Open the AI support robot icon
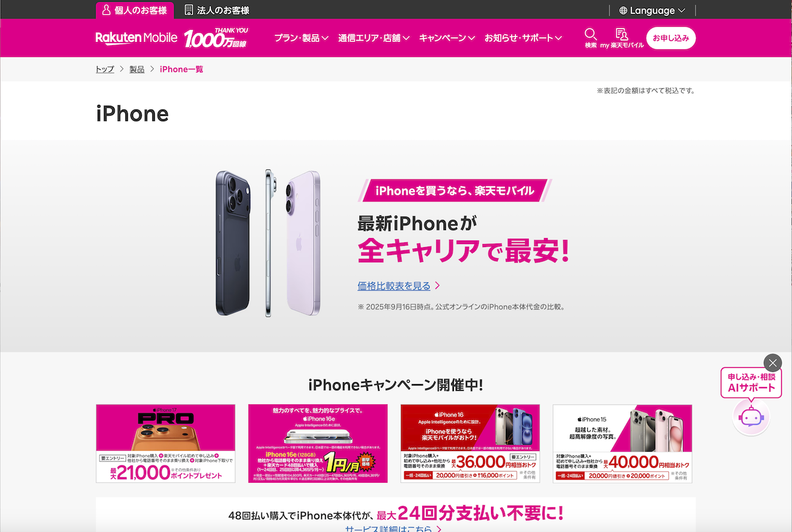Image resolution: width=792 pixels, height=532 pixels. coord(751,418)
